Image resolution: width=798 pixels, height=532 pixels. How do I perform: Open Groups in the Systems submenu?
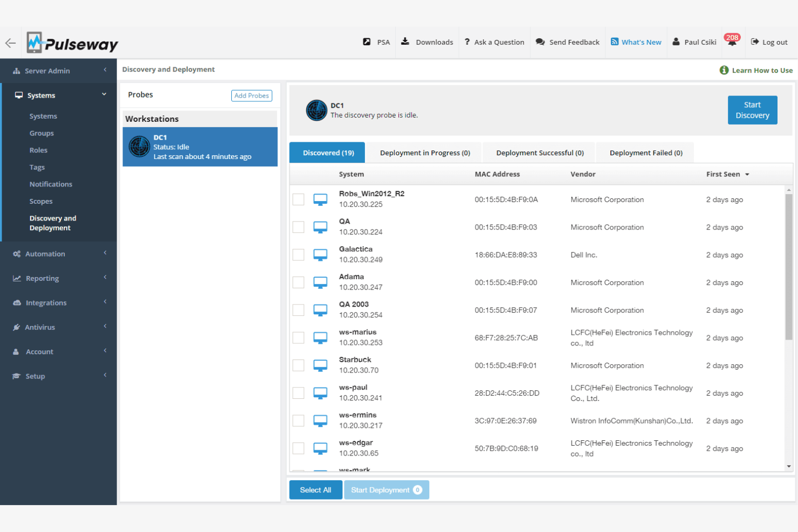point(42,134)
